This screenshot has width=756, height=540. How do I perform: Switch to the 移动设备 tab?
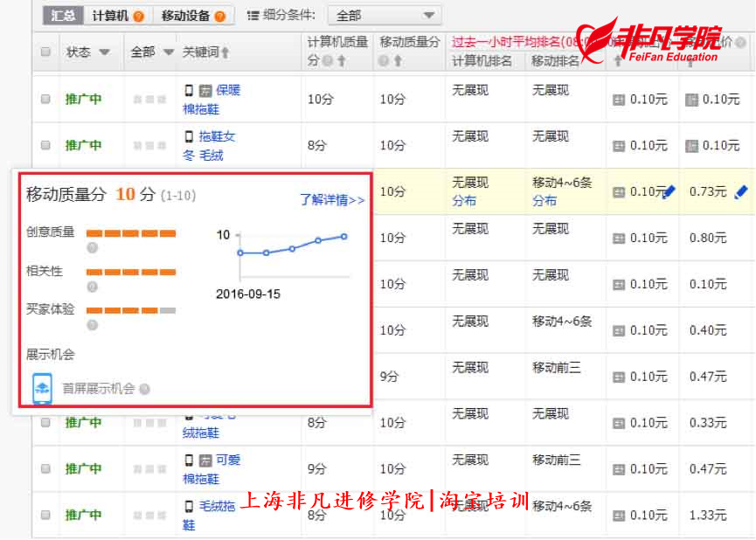click(193, 16)
